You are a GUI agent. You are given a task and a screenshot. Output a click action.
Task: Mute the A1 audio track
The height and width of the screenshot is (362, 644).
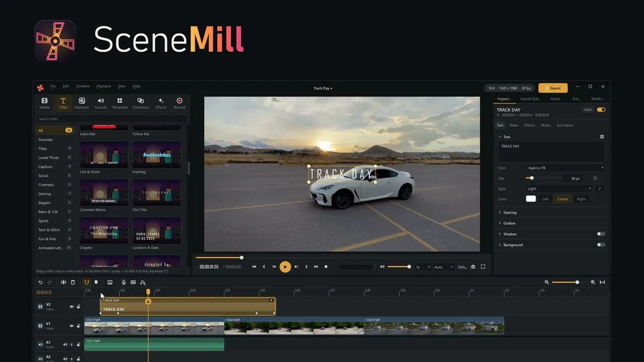pos(65,344)
